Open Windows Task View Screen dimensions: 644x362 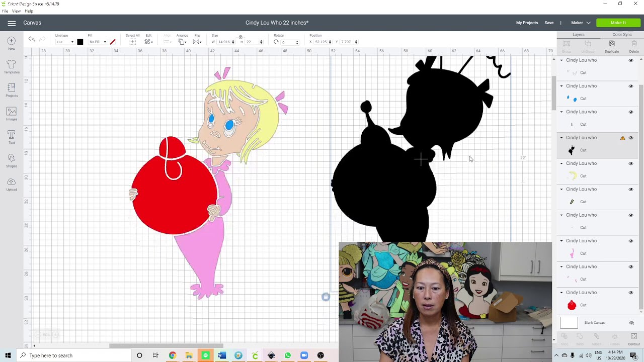tap(155, 355)
